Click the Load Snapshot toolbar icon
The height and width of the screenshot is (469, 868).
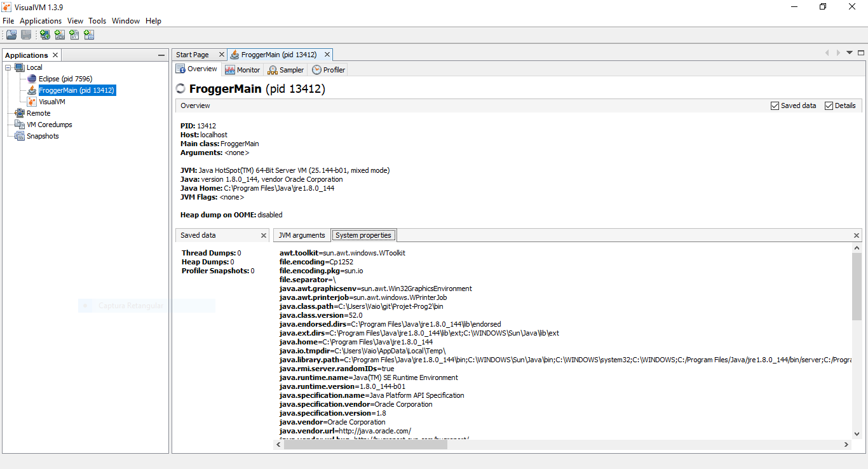tap(11, 35)
